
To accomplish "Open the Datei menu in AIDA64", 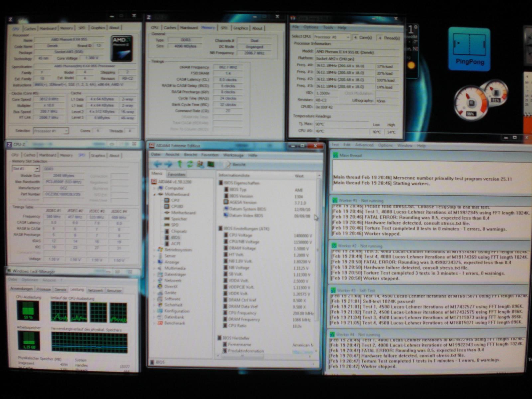I will click(x=156, y=155).
